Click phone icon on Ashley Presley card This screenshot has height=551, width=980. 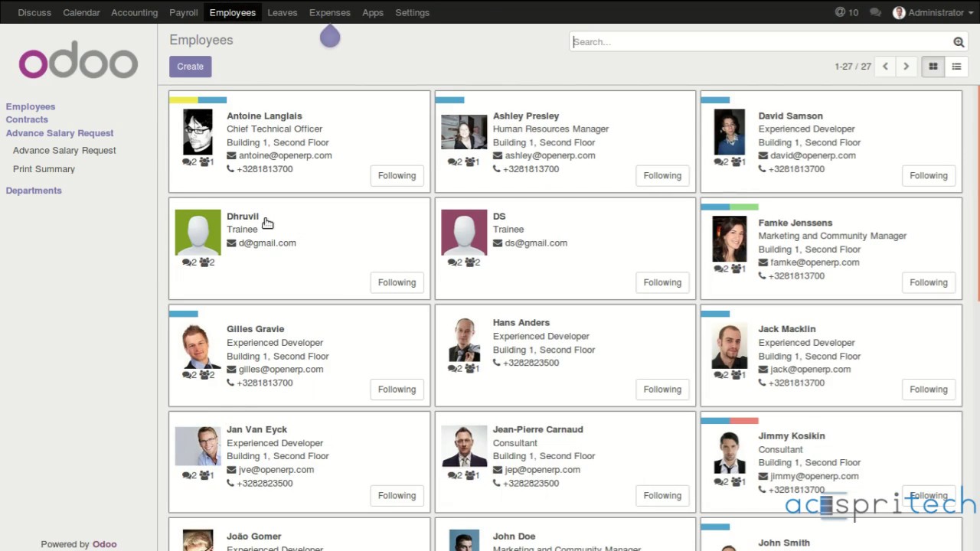(x=497, y=168)
